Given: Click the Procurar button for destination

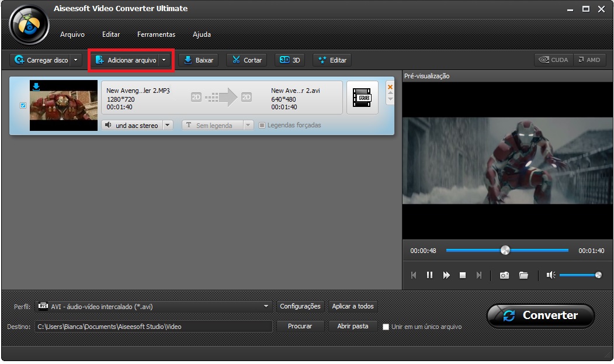Looking at the screenshot, I should click(x=300, y=326).
